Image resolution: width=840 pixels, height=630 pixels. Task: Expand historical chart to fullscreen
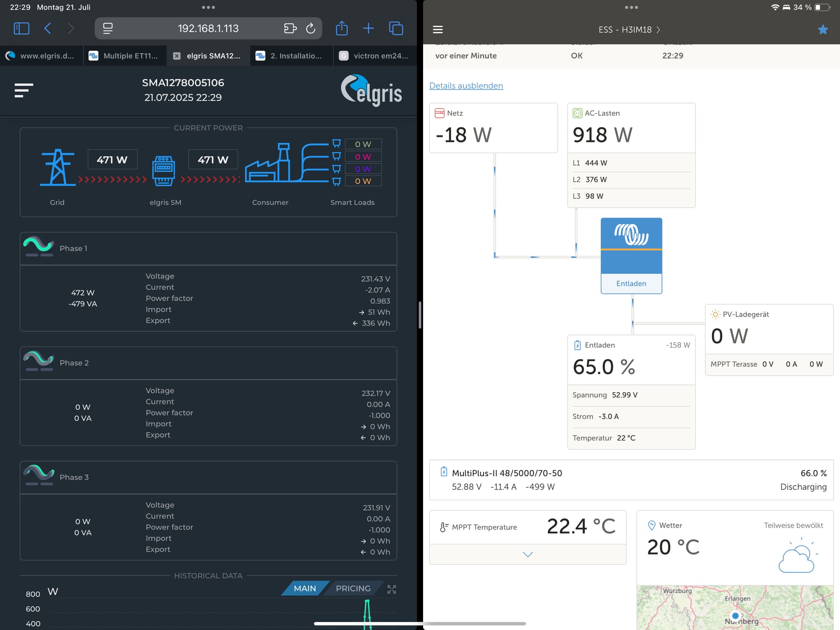[x=392, y=589]
